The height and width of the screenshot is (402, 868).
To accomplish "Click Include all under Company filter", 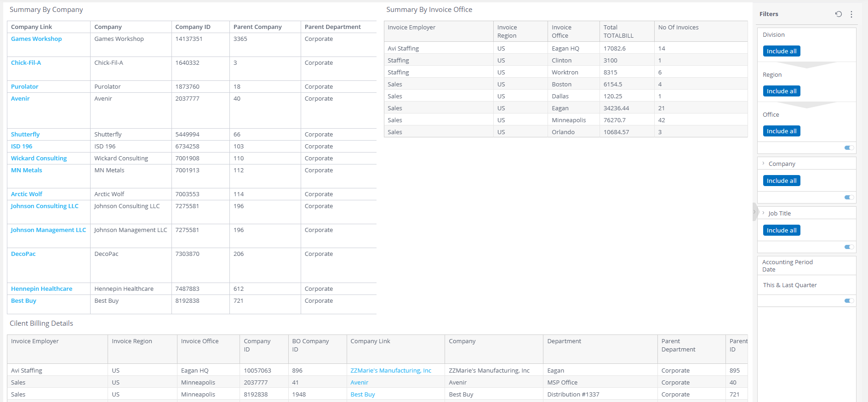I will (782, 181).
